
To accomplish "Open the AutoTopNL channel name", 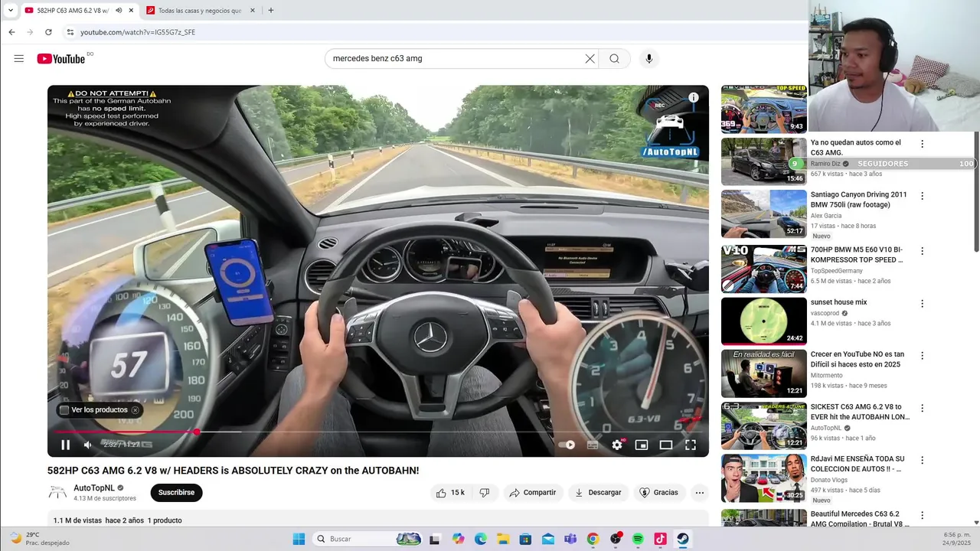I will 94,488.
